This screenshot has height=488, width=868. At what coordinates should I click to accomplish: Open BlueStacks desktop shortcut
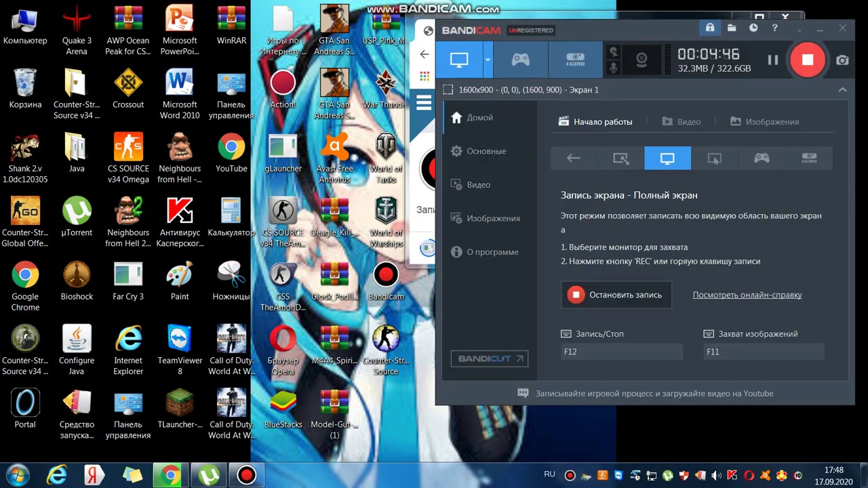click(x=283, y=407)
